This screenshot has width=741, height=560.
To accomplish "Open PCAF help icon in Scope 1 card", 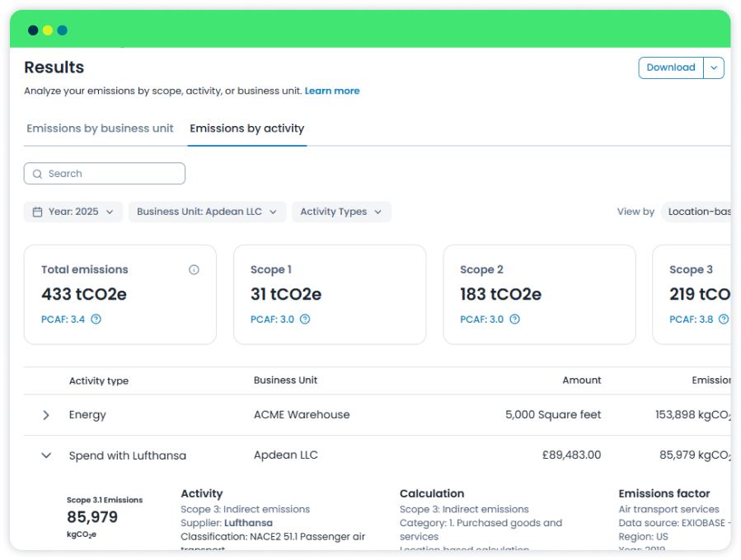I will click(305, 320).
